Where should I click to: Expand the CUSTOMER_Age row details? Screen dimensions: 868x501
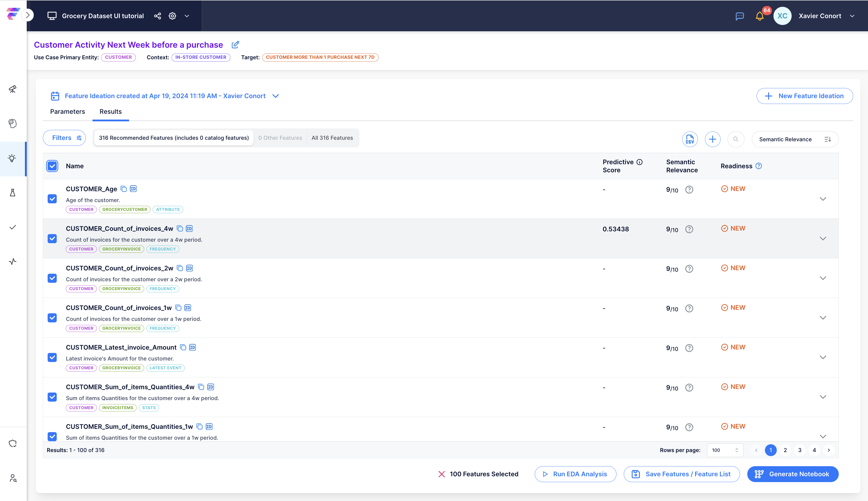point(823,199)
